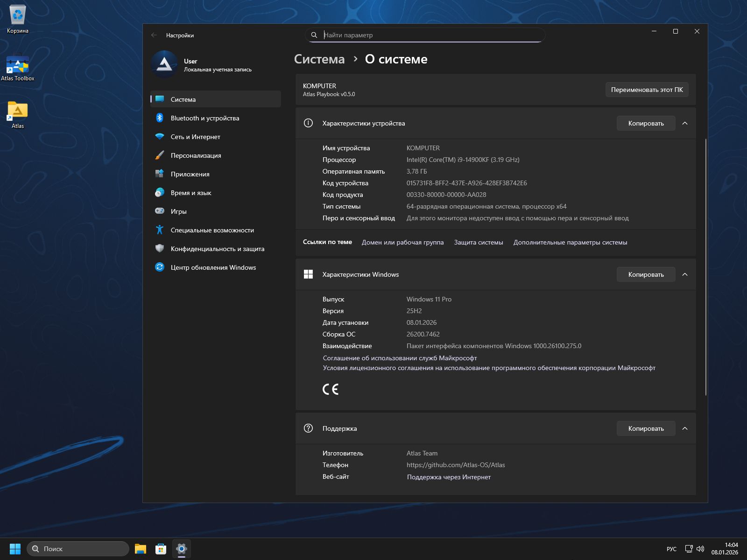The image size is (747, 560).
Task: Collapse the Характеристики устройства section
Action: [x=685, y=123]
